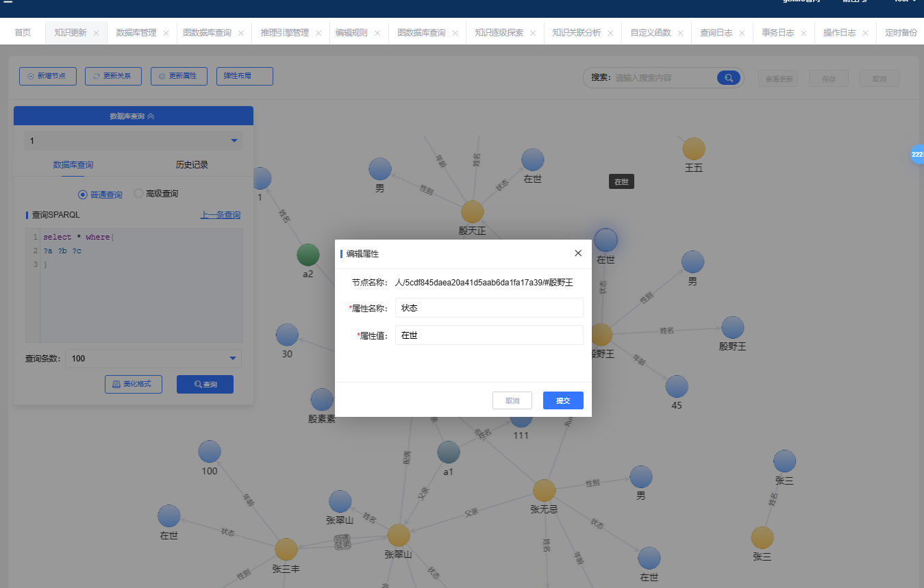This screenshot has width=924, height=588.
Task: Collapse the 数据库查询 panel header
Action: tap(133, 116)
